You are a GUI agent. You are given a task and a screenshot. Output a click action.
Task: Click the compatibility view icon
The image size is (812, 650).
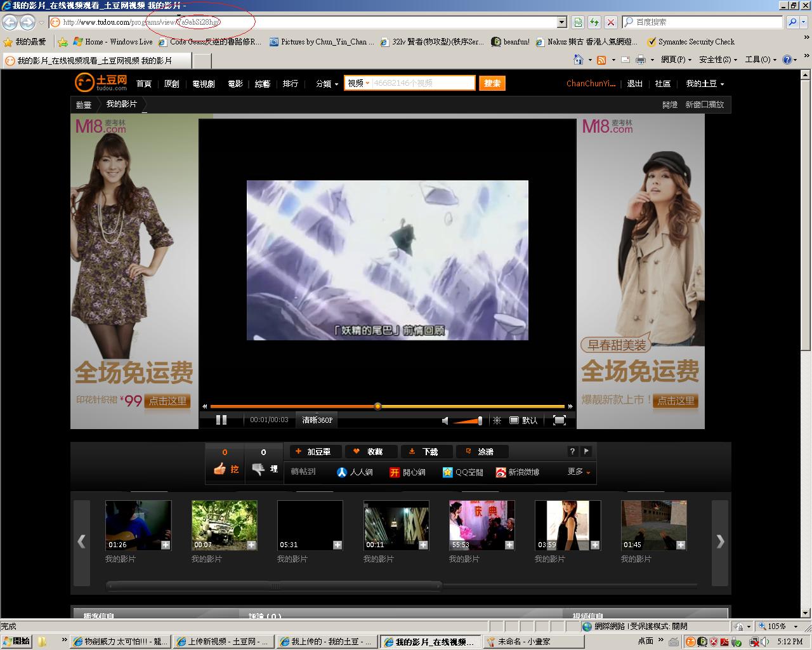[578, 22]
